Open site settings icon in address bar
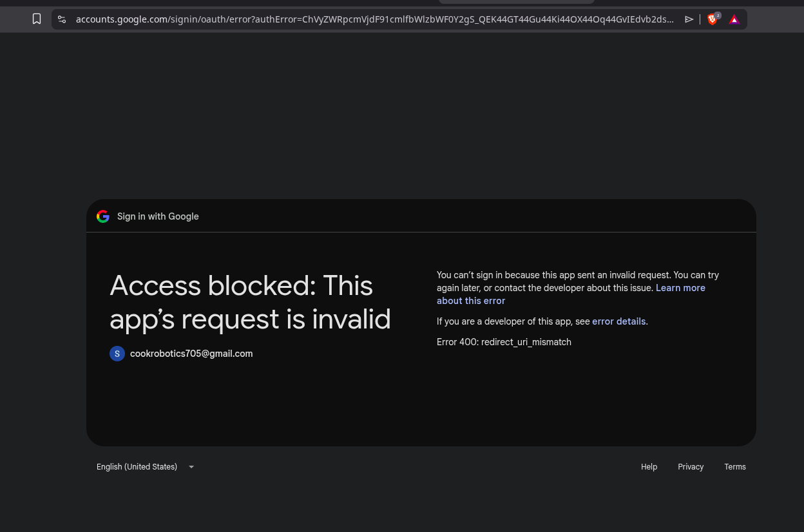 (x=62, y=19)
